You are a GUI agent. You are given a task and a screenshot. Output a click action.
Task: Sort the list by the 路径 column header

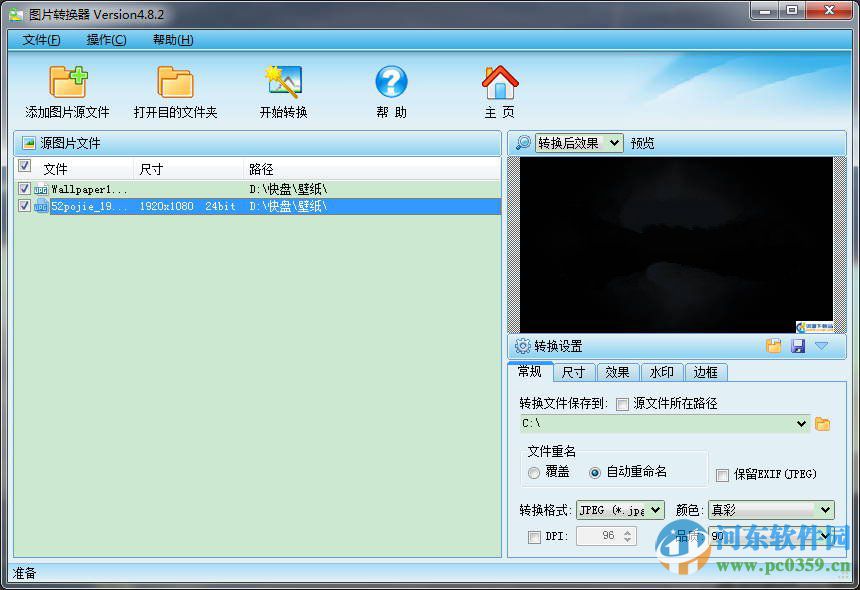(372, 169)
